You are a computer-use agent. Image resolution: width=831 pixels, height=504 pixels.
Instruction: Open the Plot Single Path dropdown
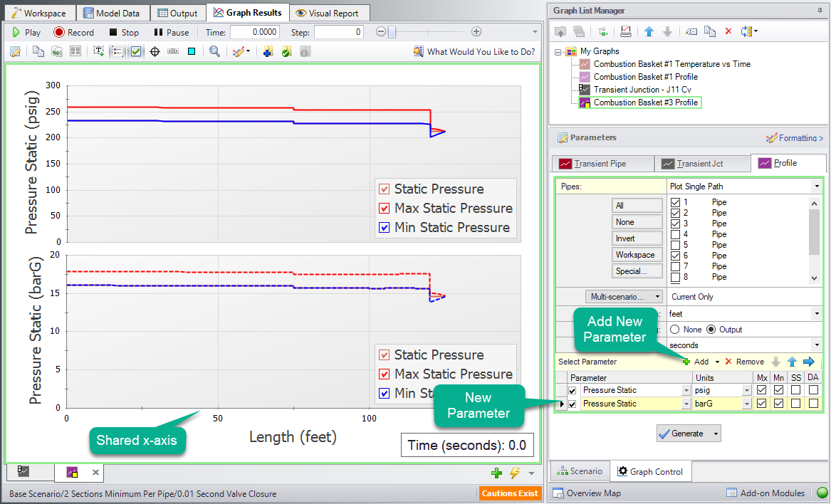816,187
